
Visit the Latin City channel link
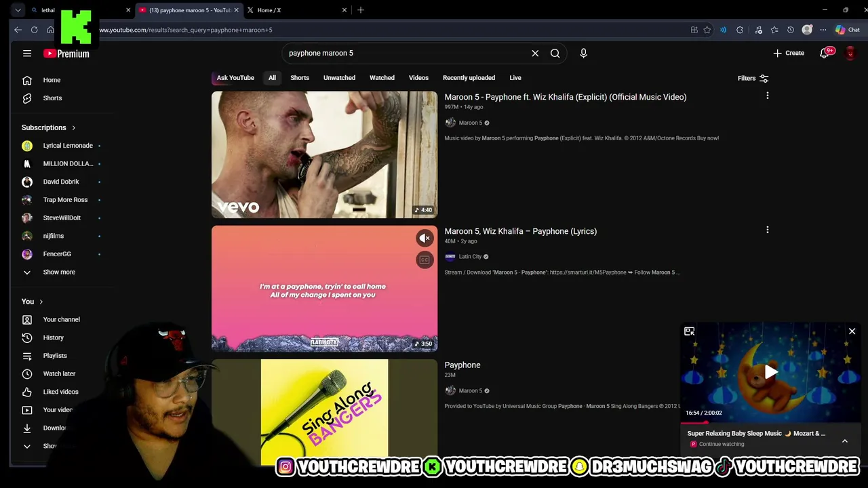pos(470,257)
